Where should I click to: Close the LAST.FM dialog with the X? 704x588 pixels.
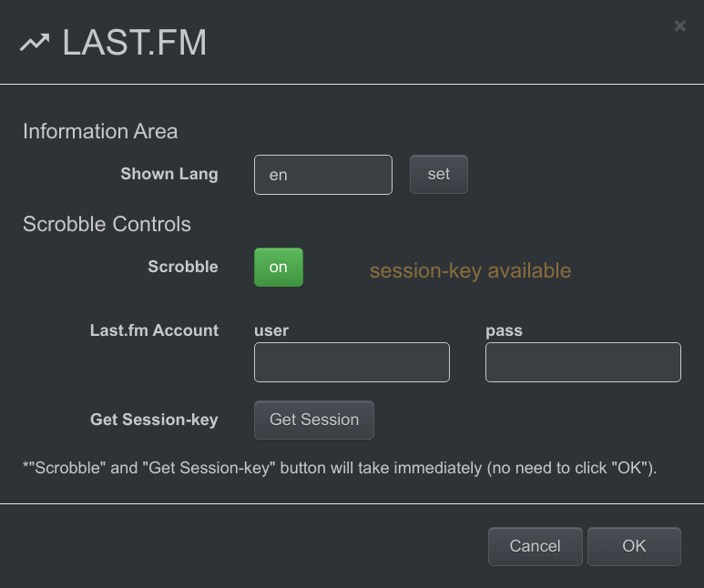(x=679, y=26)
